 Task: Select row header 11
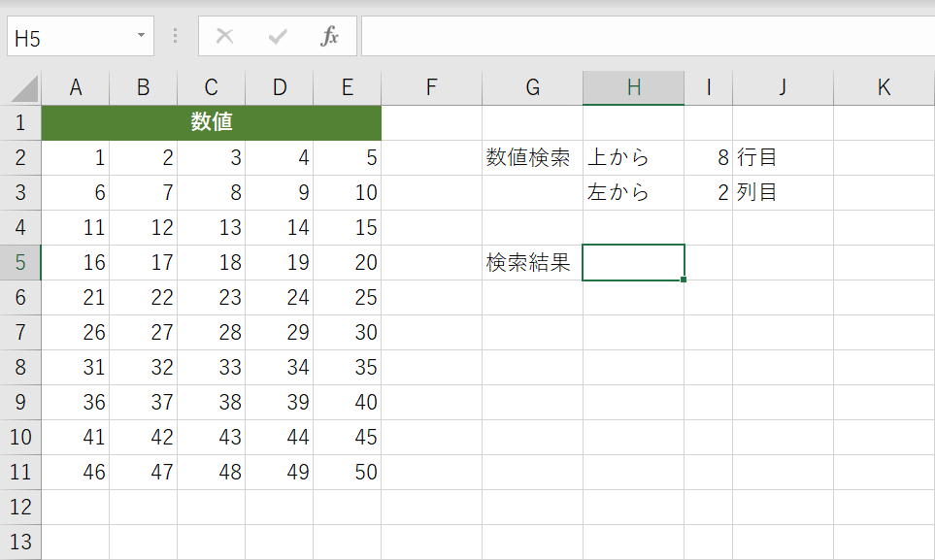point(20,472)
